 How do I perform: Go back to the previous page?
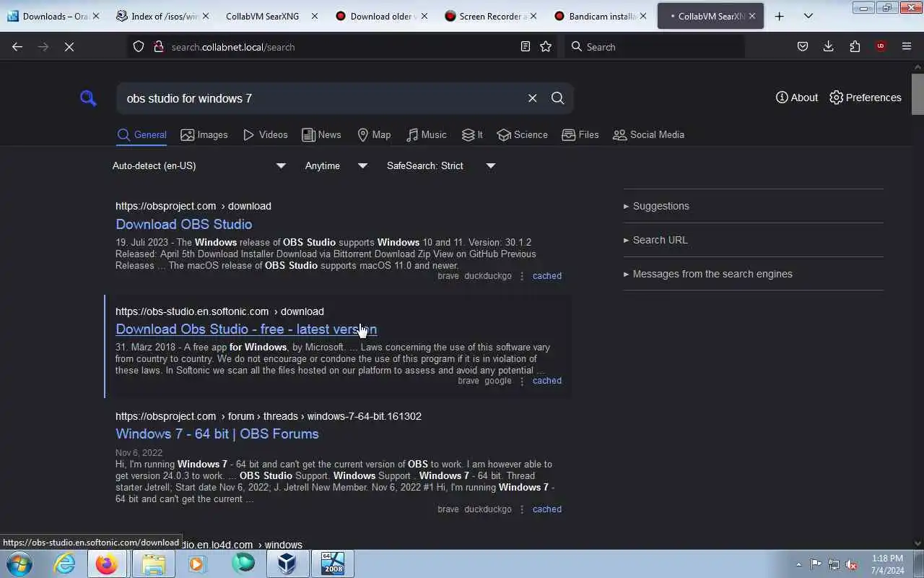[x=17, y=46]
